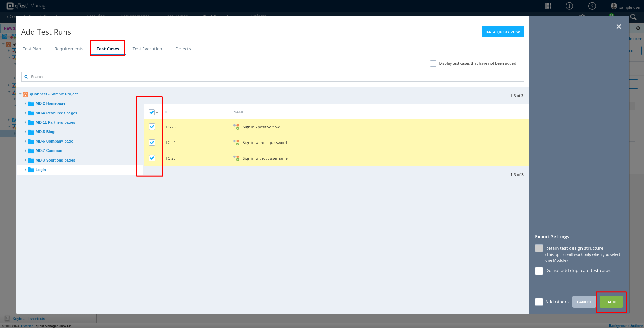Click the download icon in top bar

(569, 6)
